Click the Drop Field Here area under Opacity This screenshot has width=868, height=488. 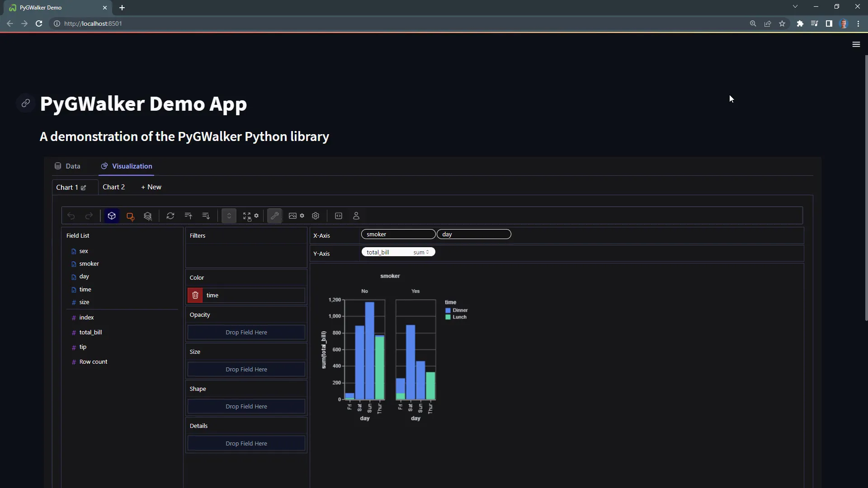(x=246, y=332)
